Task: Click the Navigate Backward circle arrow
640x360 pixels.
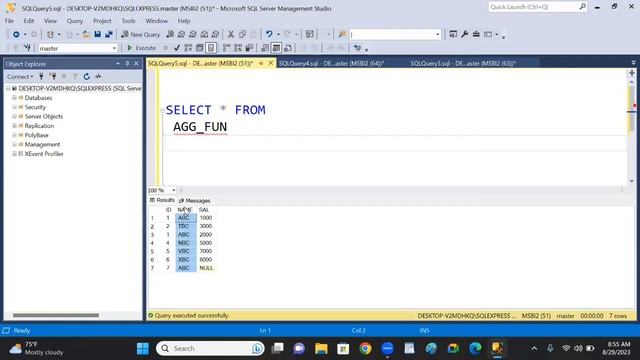Action: (x=16, y=35)
